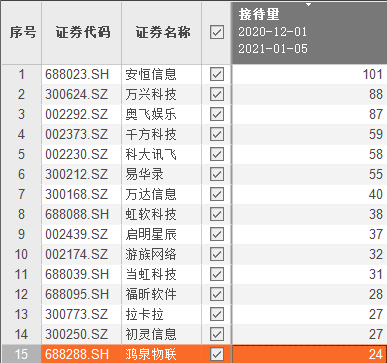Select row number 1
The image size is (387, 363).
pos(21,74)
